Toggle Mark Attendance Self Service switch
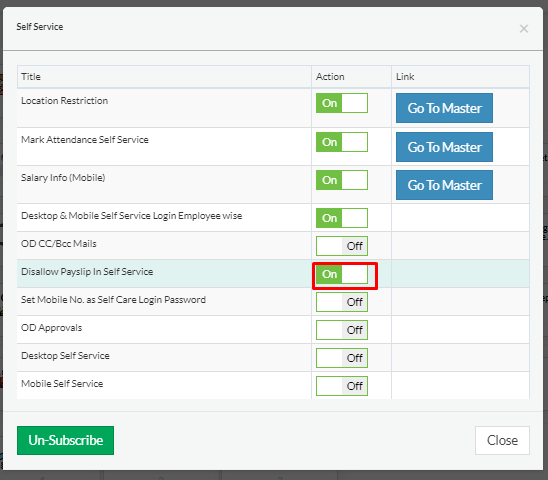Viewport: 548px width, 480px height. click(x=342, y=142)
